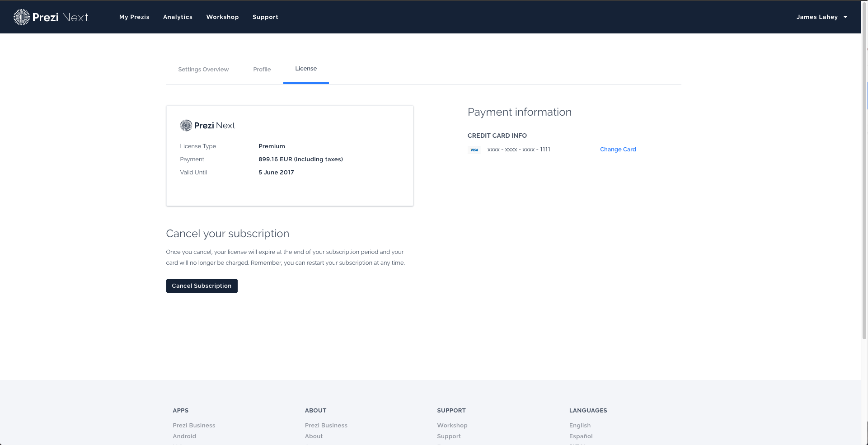868x445 pixels.
Task: Switch language to Español in footer
Action: point(581,436)
